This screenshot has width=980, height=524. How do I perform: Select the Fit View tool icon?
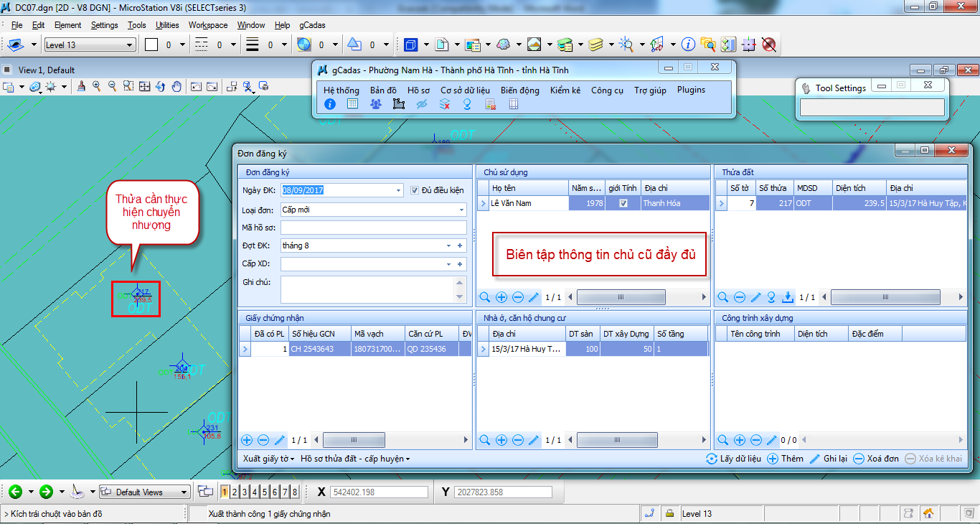(144, 86)
